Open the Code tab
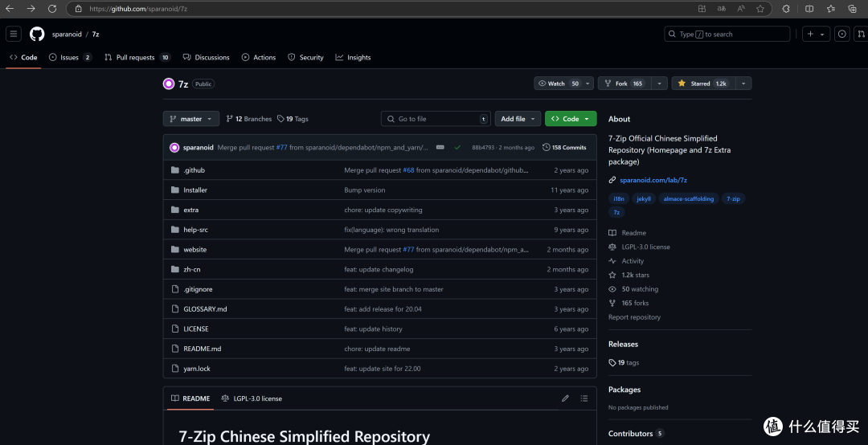 24,58
